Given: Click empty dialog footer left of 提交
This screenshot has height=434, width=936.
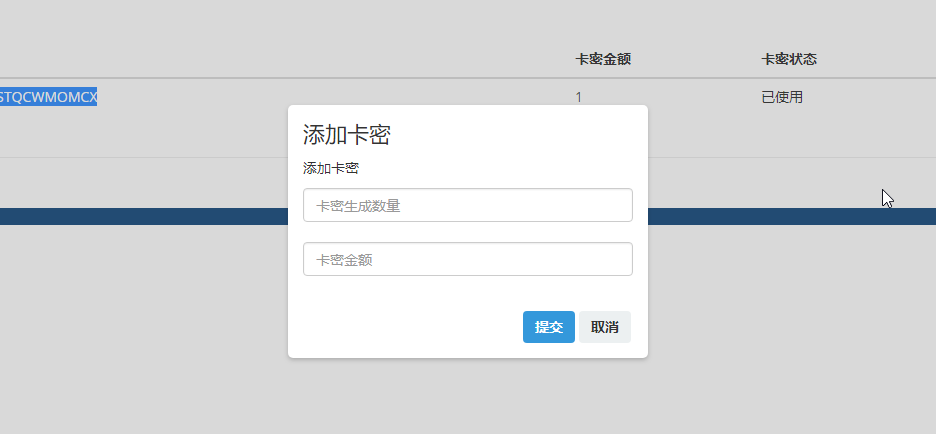Looking at the screenshot, I should point(400,327).
